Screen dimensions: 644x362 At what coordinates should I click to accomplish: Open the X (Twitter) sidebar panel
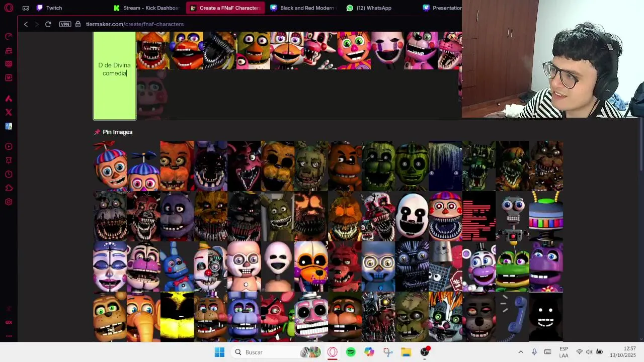(9, 113)
